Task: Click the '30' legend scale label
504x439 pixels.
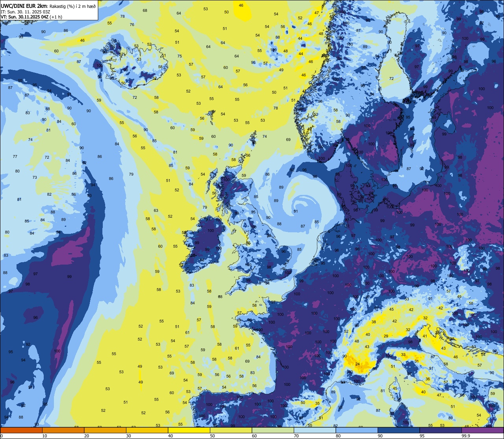Action: click(128, 436)
